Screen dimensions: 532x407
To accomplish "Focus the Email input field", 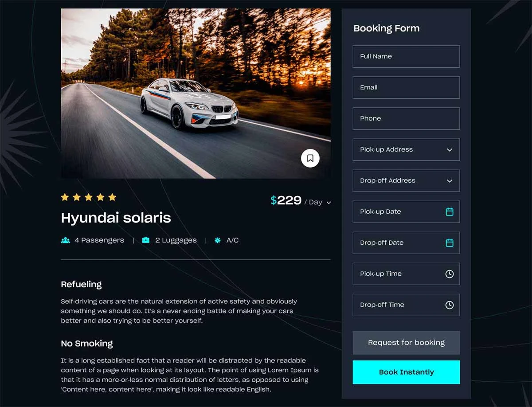I will [406, 88].
